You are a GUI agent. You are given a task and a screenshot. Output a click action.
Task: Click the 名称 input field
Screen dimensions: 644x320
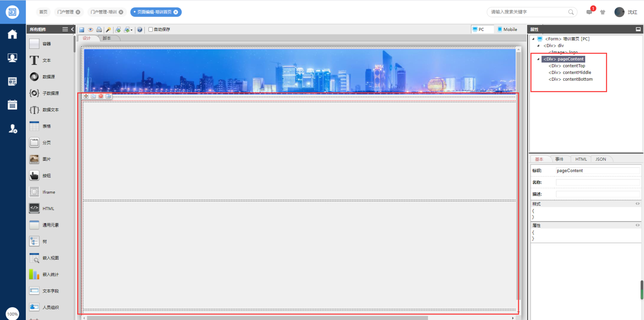598,183
